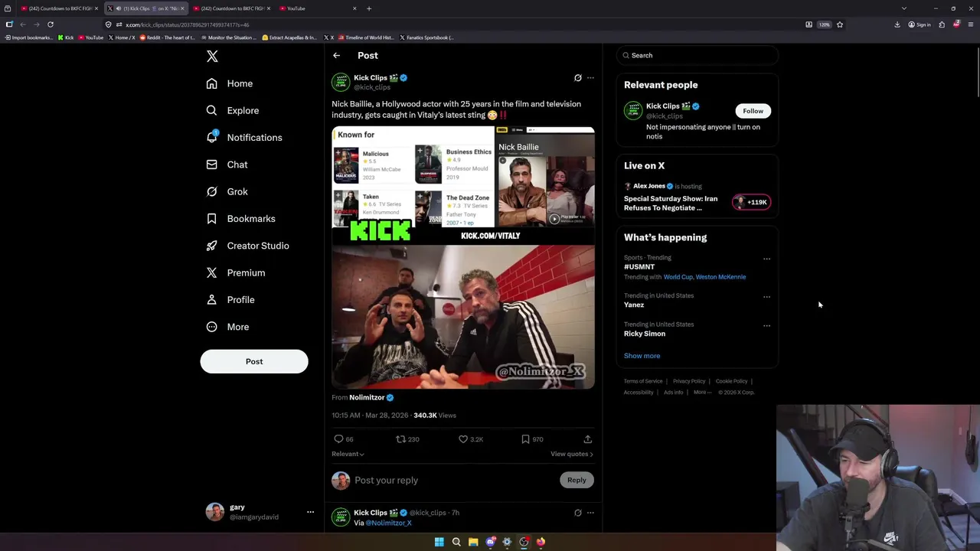Click the X Search box

tap(697, 55)
